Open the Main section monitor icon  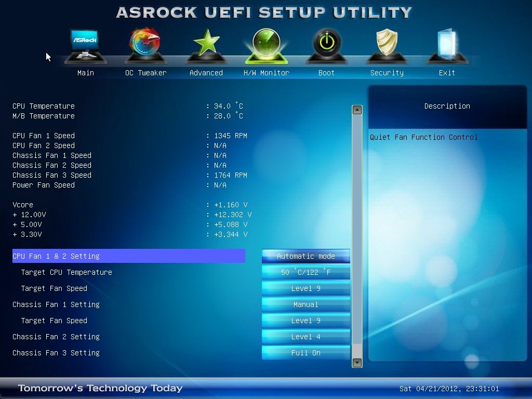pyautogui.click(x=85, y=46)
